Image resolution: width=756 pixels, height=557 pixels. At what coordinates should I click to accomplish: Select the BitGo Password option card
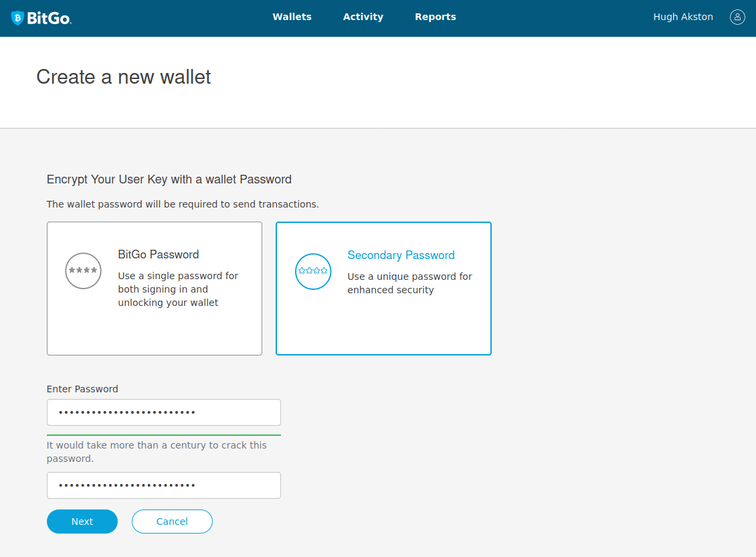tap(155, 289)
